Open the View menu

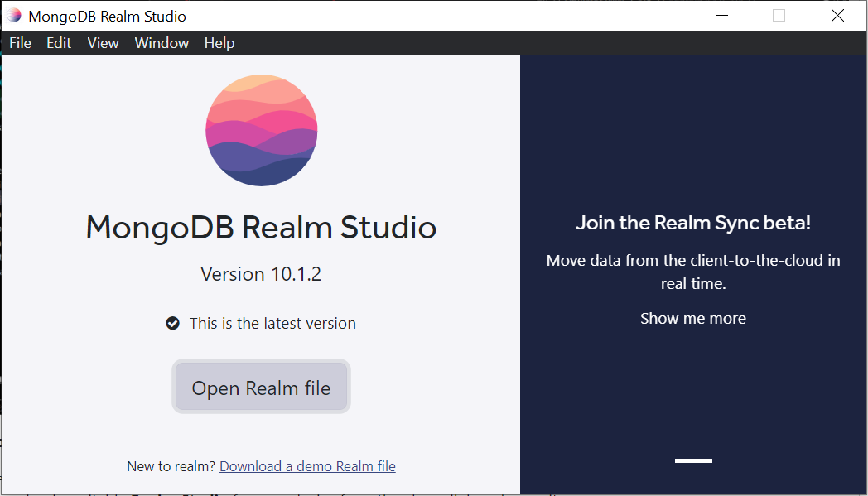tap(103, 43)
